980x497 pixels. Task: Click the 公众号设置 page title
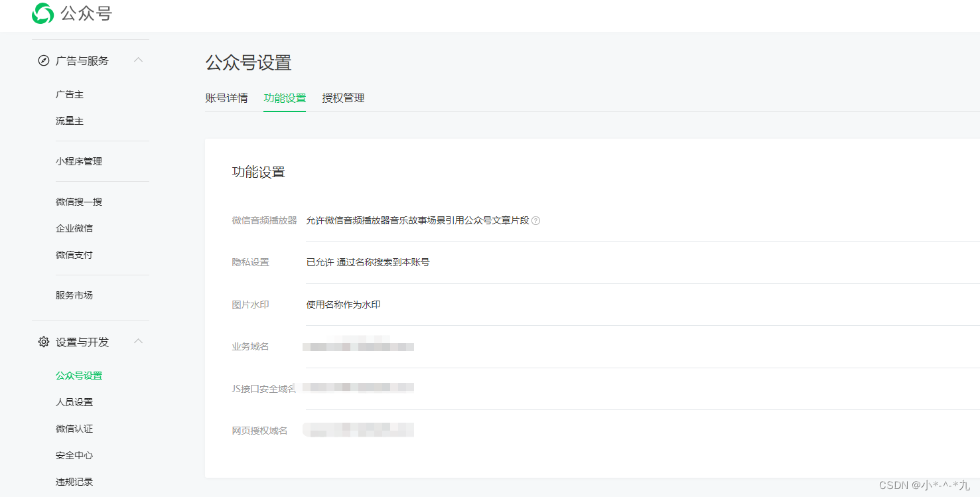coord(249,63)
